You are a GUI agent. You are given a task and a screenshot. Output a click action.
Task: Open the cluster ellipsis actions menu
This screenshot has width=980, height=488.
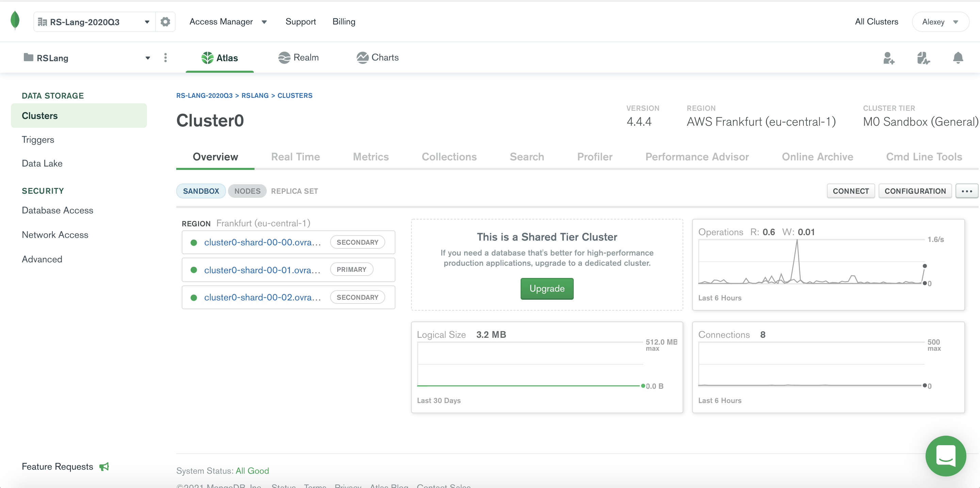click(x=967, y=191)
